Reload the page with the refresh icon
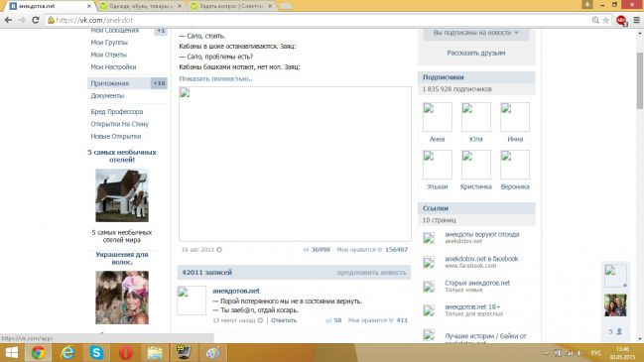The width and height of the screenshot is (644, 362). click(x=36, y=20)
